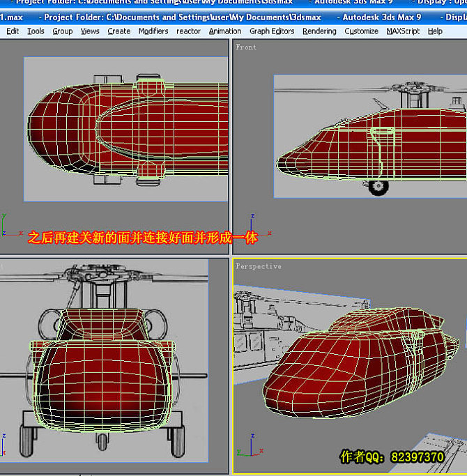Open the Customize menu
467x476 pixels.
361,31
